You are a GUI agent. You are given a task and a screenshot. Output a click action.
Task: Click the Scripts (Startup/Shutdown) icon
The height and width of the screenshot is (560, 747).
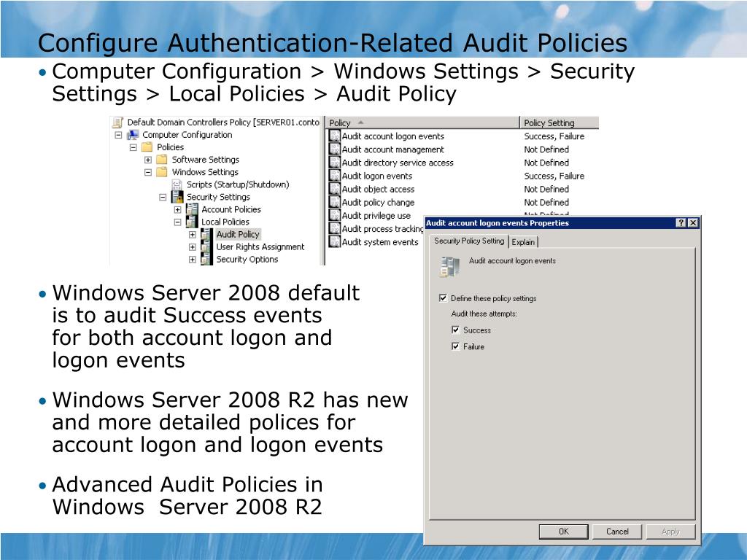pyautogui.click(x=177, y=184)
